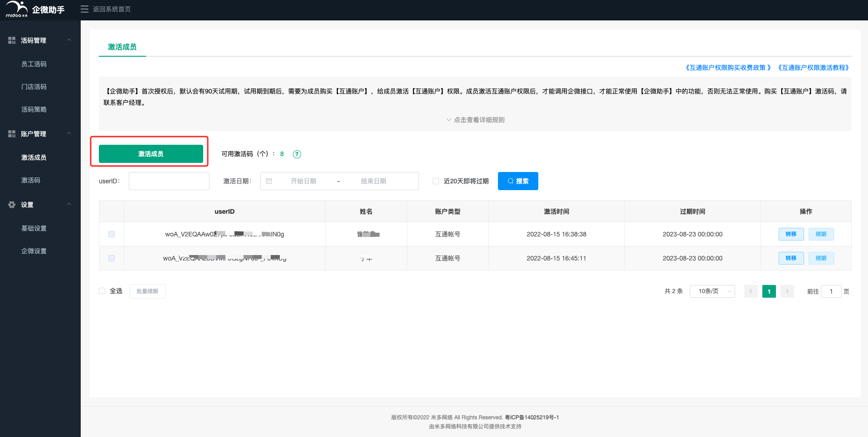Open 活码策略 in the sidebar
Screen dimensions: 868x437
coord(34,109)
